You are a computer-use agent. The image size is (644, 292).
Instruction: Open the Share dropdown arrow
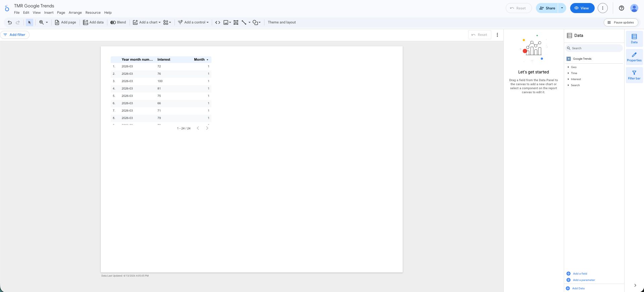(x=562, y=8)
